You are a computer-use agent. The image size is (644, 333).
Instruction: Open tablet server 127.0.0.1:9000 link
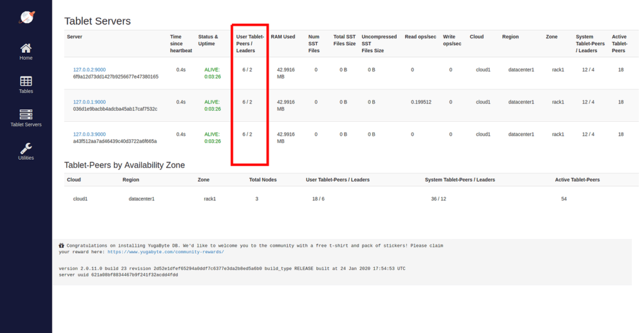[x=89, y=102]
